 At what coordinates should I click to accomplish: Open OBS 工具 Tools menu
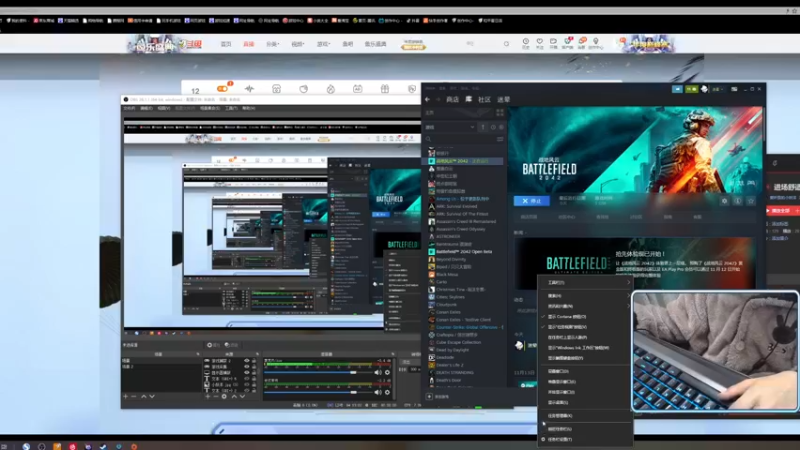point(231,108)
